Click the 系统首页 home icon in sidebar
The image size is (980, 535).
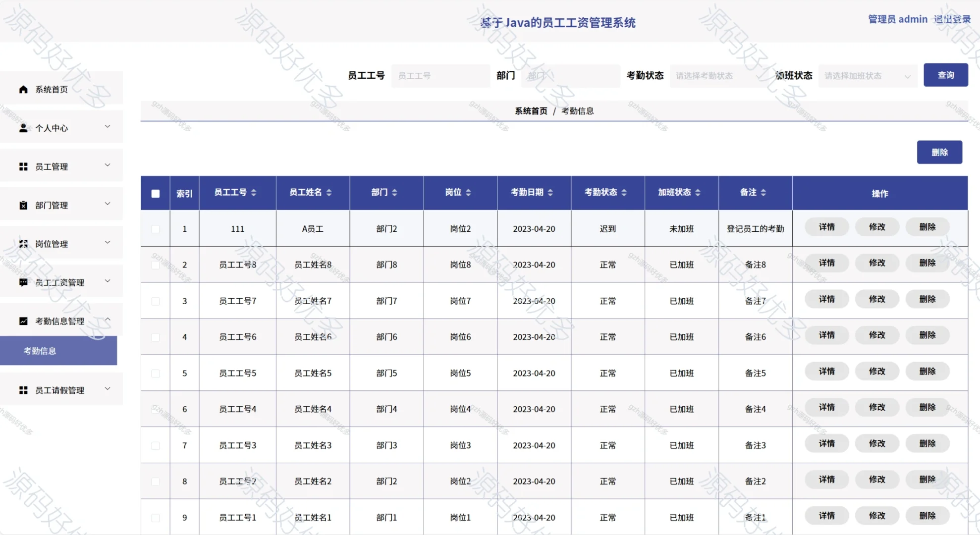coord(23,89)
